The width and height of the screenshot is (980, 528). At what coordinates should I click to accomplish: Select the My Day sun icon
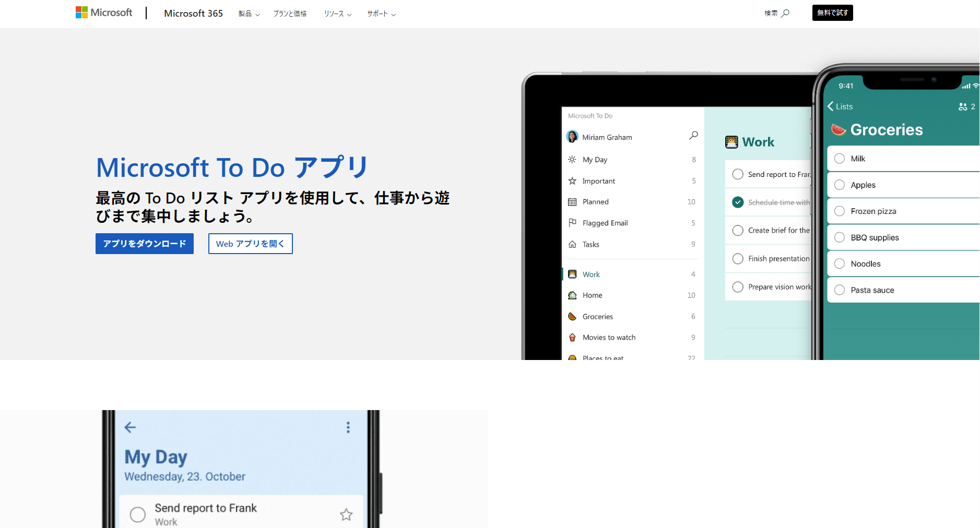[x=572, y=160]
